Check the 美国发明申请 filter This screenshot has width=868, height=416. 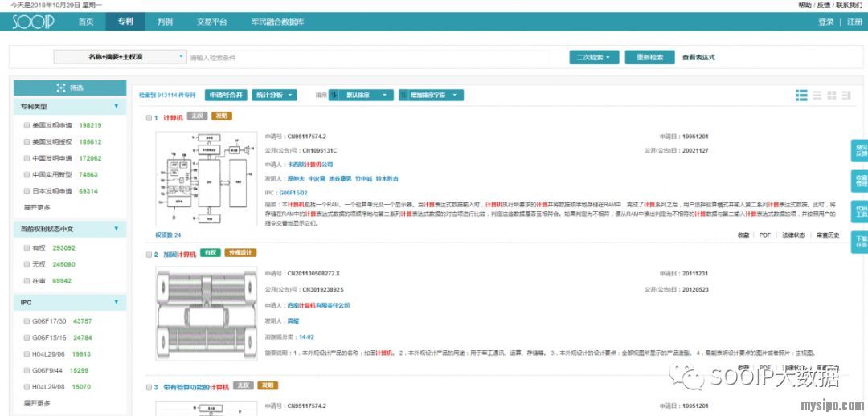click(x=27, y=126)
